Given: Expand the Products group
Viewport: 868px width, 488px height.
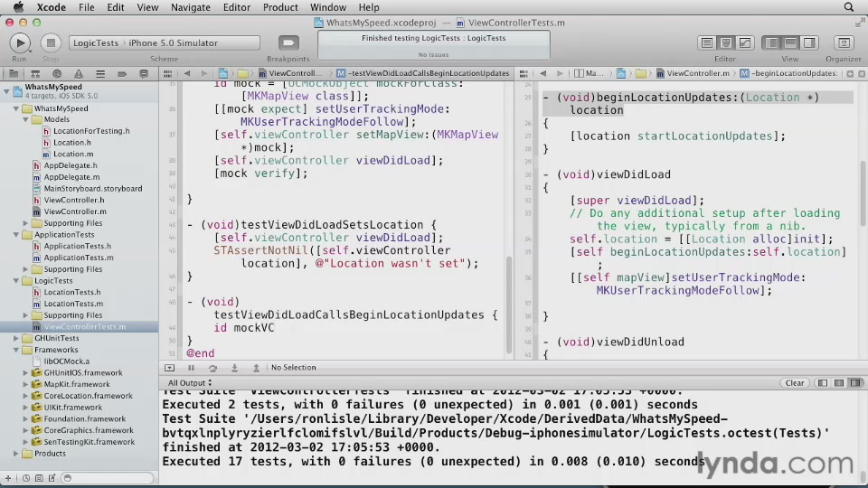Looking at the screenshot, I should click(16, 453).
